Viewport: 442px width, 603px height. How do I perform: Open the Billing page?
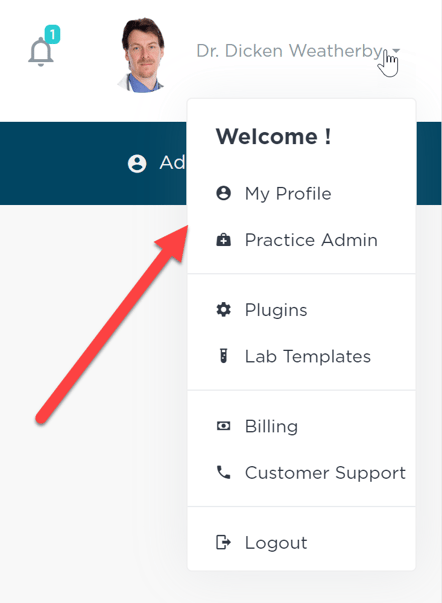point(301,426)
